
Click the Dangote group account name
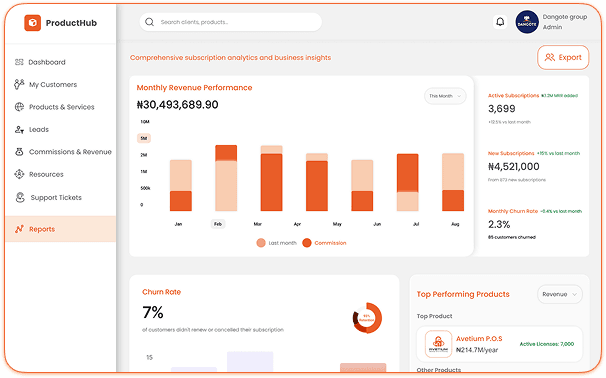click(565, 17)
